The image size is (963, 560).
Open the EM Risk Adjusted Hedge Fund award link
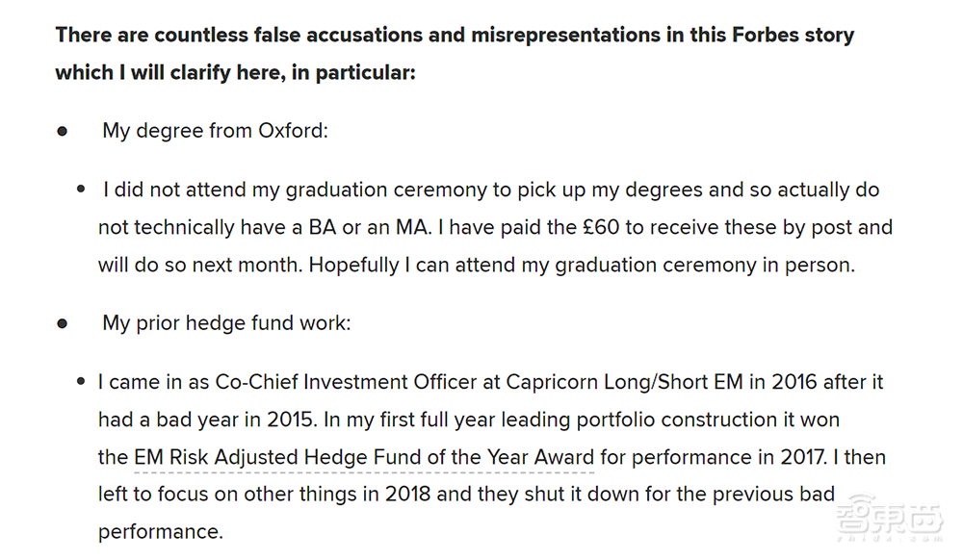pos(364,457)
